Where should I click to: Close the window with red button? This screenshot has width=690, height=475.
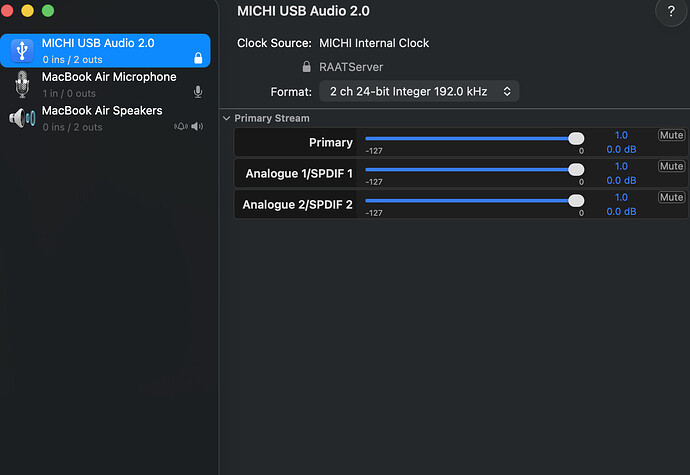pyautogui.click(x=7, y=11)
